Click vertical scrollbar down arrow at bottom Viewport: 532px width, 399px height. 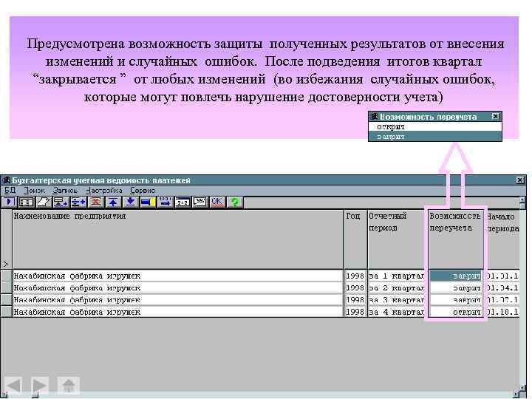coord(523,388)
